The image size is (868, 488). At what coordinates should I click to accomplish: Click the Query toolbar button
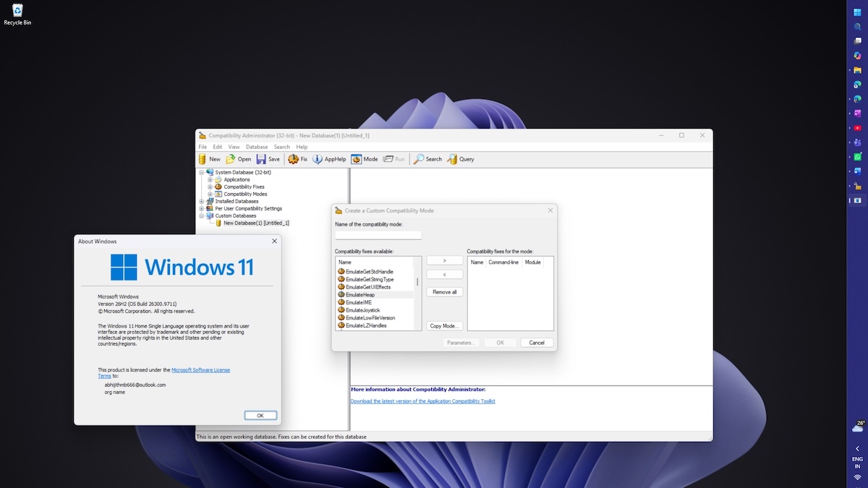(461, 159)
